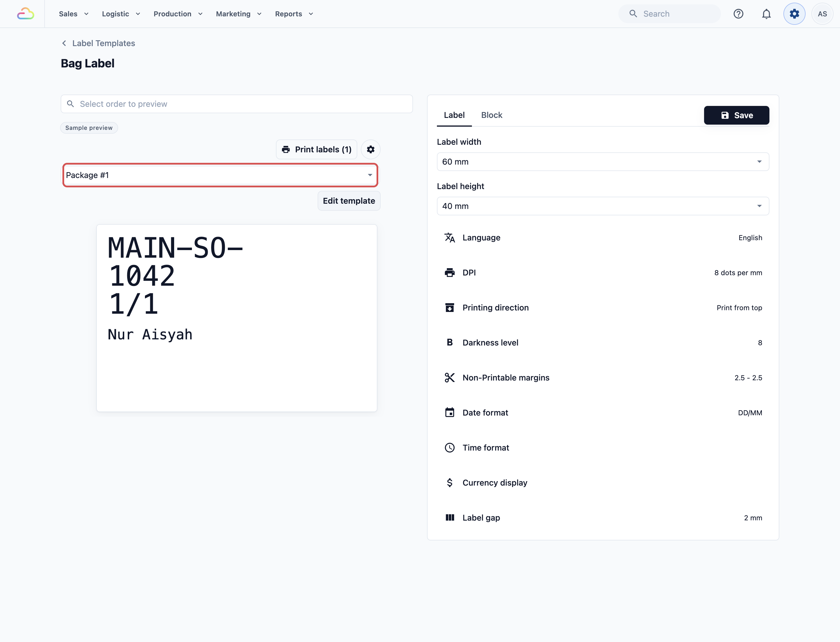840x642 pixels.
Task: Click the English language value
Action: (x=750, y=238)
